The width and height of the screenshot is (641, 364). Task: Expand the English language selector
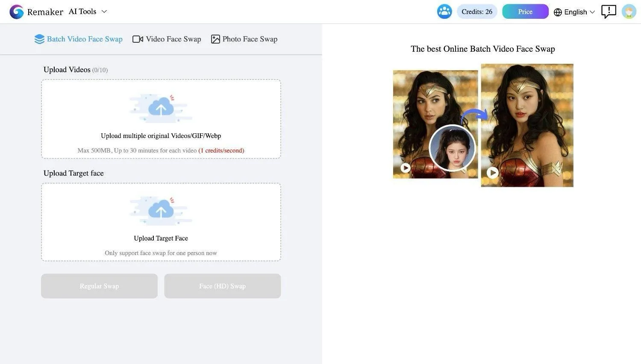pyautogui.click(x=574, y=12)
